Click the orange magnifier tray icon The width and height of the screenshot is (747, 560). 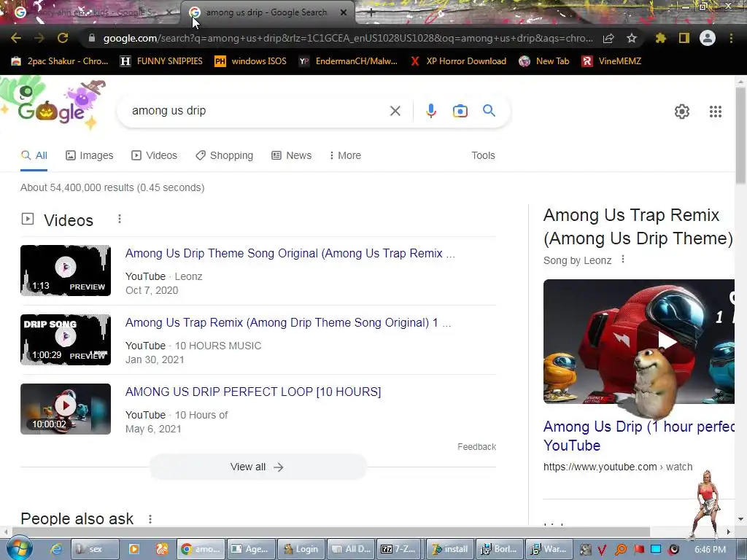[x=620, y=550]
